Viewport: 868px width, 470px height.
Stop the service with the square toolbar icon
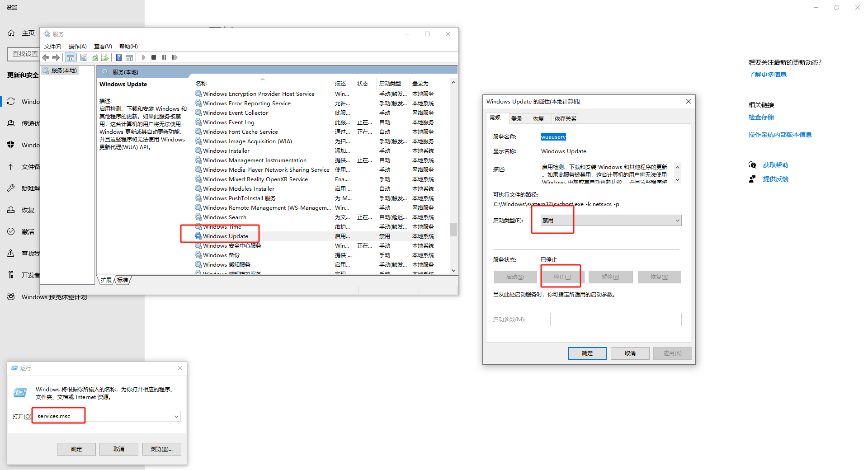tap(154, 57)
